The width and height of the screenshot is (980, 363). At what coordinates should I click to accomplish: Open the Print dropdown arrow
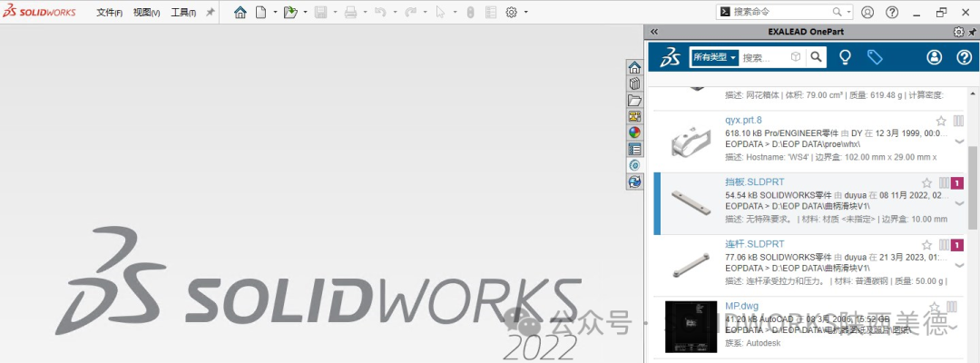[365, 12]
